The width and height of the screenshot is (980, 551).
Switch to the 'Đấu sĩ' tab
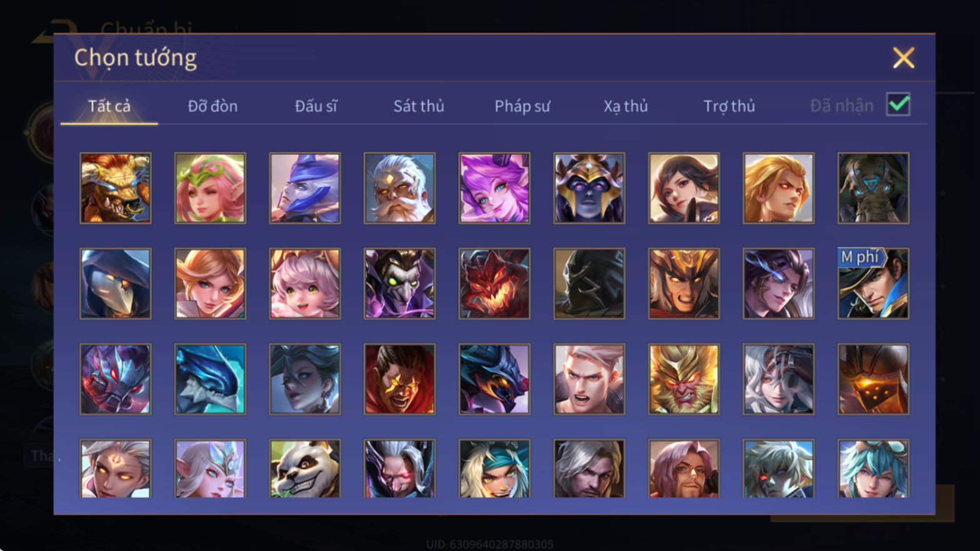pyautogui.click(x=316, y=106)
